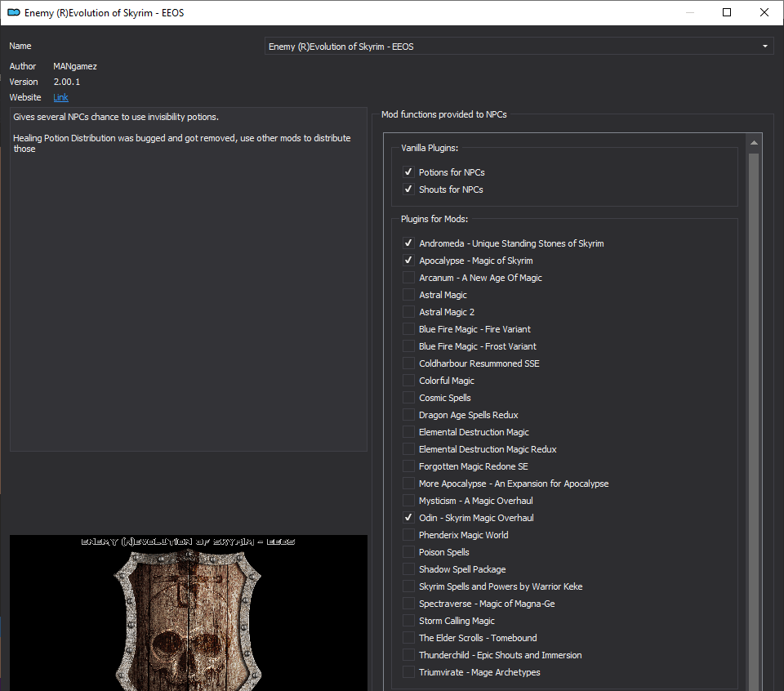The image size is (784, 691).
Task: Enable Thunderchild - Epic Shouts and Immersion
Action: [408, 655]
